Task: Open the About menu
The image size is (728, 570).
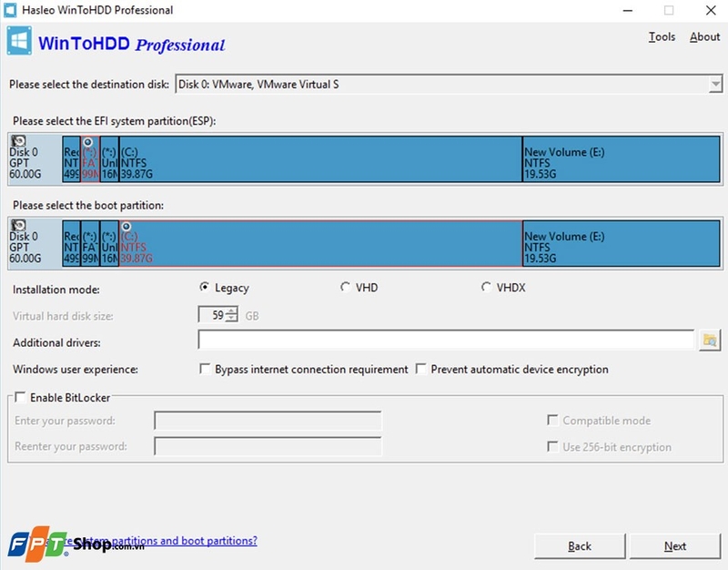Action: click(705, 36)
